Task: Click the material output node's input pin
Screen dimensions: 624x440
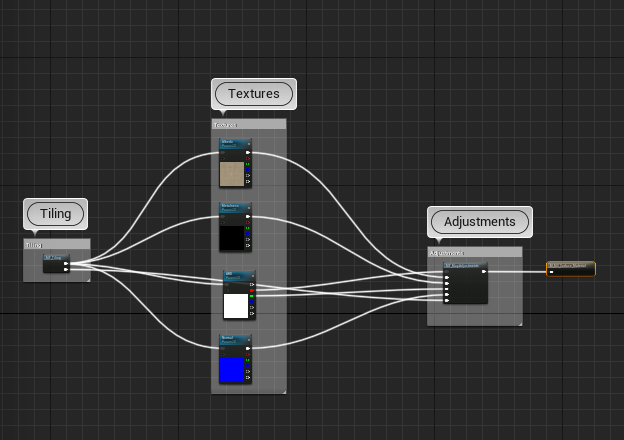Action: 552,272
